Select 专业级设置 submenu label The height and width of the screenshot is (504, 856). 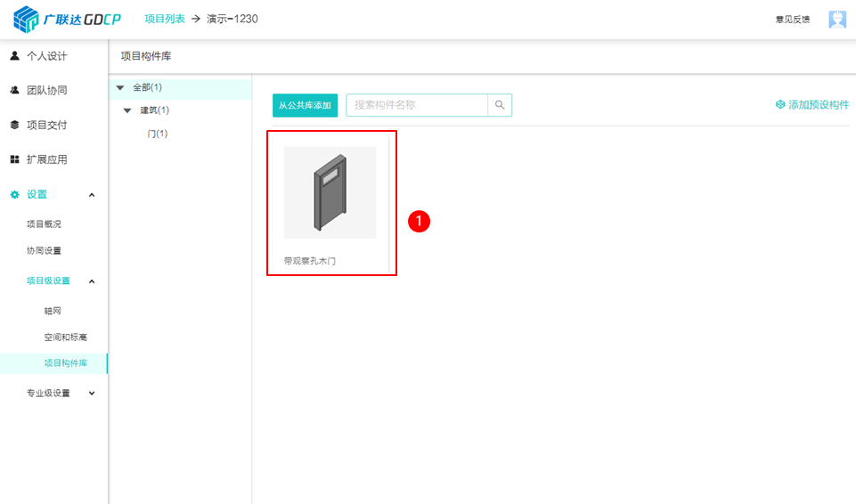48,394
